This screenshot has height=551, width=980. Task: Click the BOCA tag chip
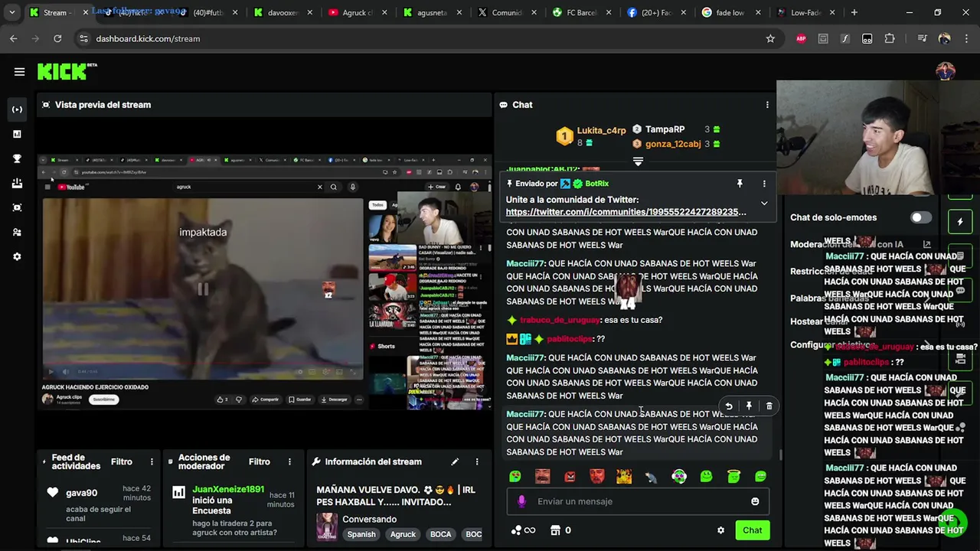click(440, 534)
